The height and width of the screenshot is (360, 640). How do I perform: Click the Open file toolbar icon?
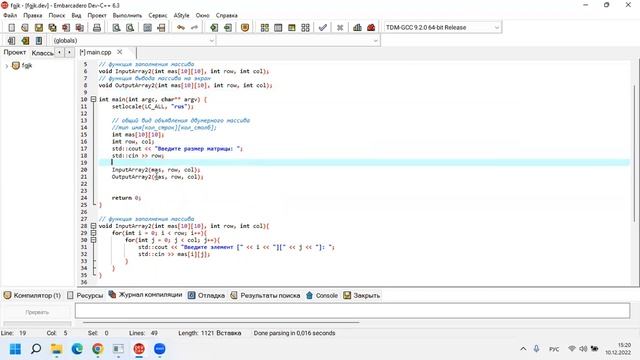point(25,27)
